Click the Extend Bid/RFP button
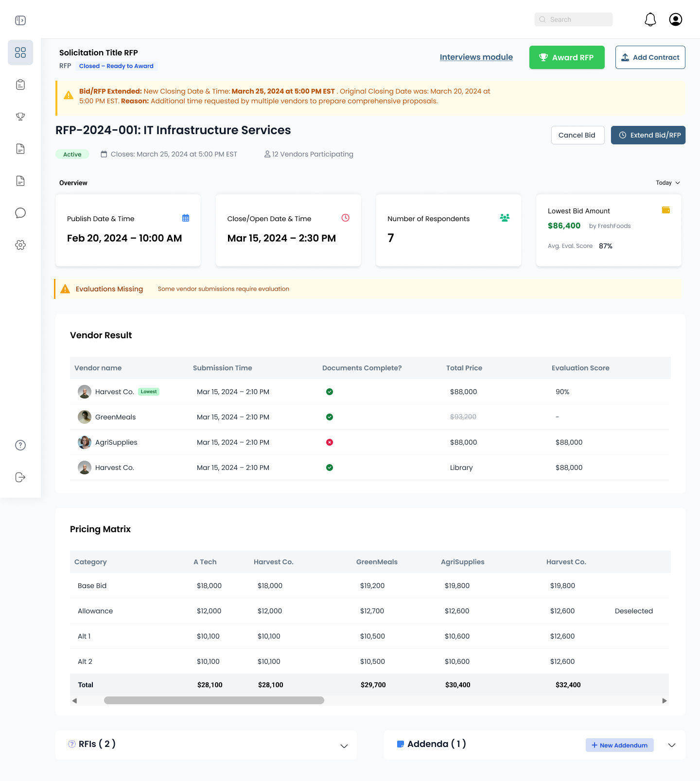This screenshot has height=781, width=700. tap(648, 135)
